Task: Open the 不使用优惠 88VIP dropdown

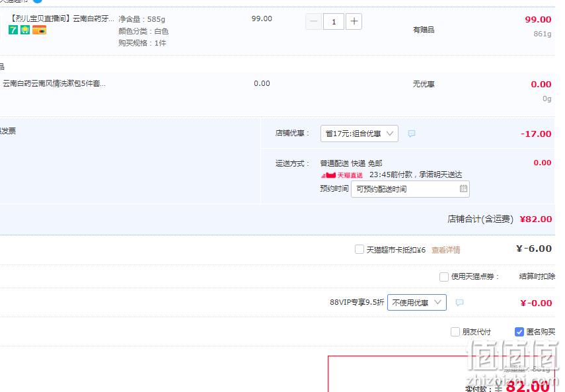Action: pos(417,303)
